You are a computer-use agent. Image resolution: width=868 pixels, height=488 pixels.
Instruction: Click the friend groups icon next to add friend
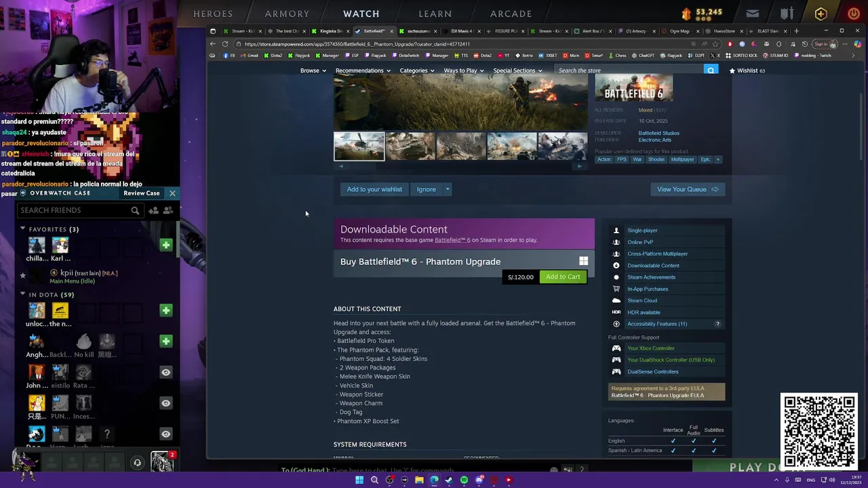[x=168, y=211]
